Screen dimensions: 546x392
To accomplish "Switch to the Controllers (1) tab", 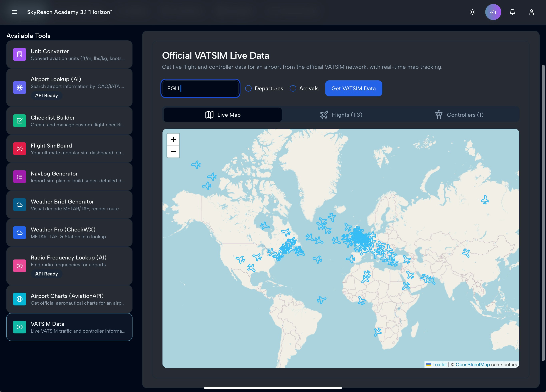I will coord(459,115).
